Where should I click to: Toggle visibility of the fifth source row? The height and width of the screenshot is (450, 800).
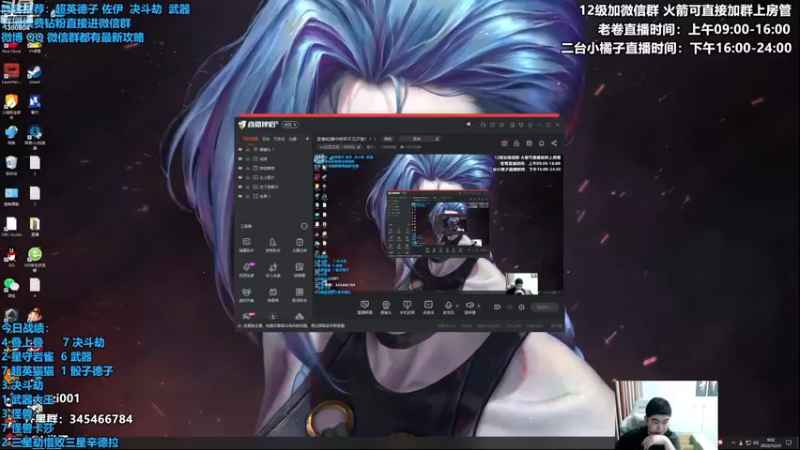(x=240, y=187)
